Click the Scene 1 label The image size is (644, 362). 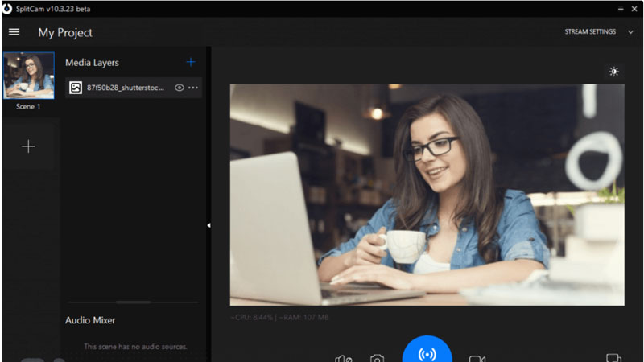[28, 107]
